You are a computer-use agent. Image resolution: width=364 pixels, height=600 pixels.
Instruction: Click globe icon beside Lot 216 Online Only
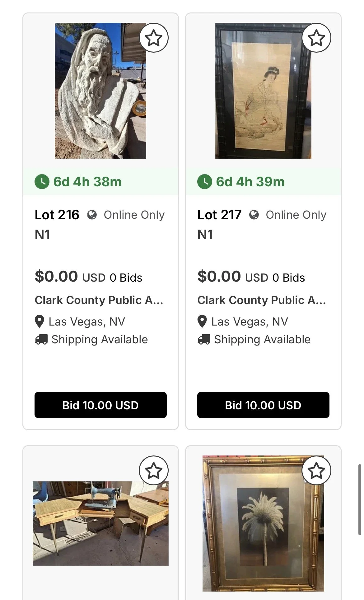pyautogui.click(x=92, y=215)
